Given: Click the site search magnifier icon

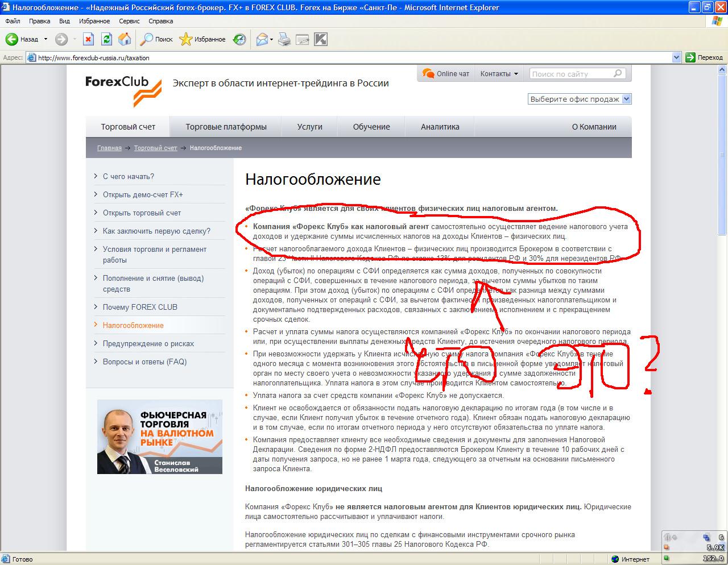Looking at the screenshot, I should pos(618,74).
